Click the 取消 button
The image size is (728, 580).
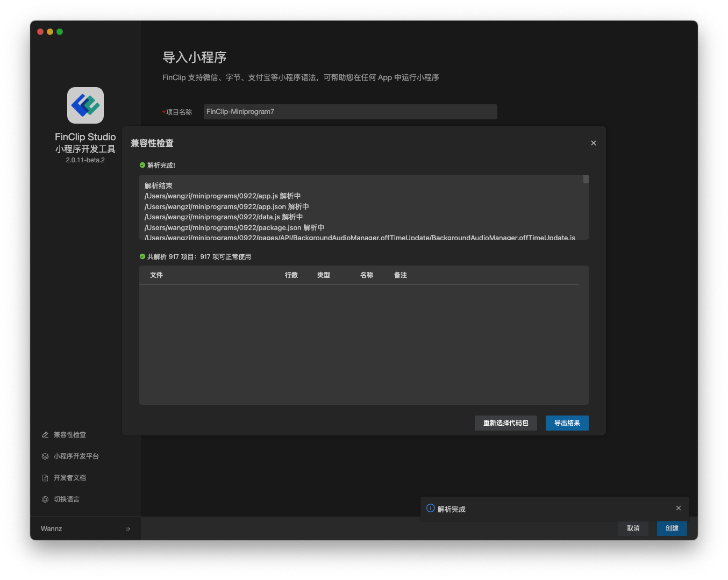pos(633,528)
